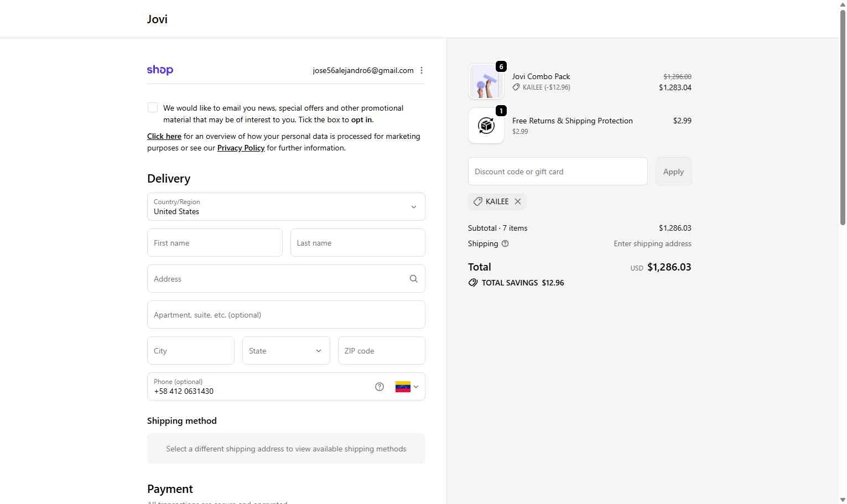Click the TOTAL SAVINGS $12.96 text
This screenshot has height=504, width=847.
point(523,283)
